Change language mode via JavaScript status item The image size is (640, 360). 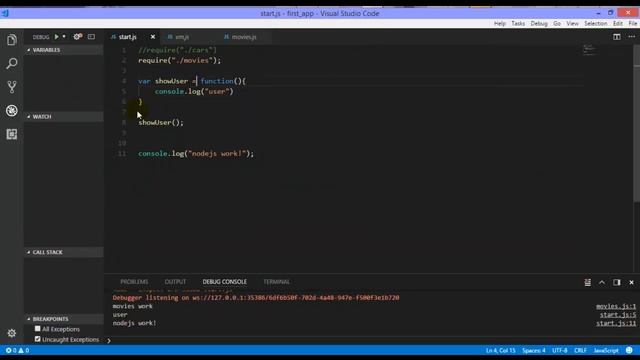coord(606,351)
